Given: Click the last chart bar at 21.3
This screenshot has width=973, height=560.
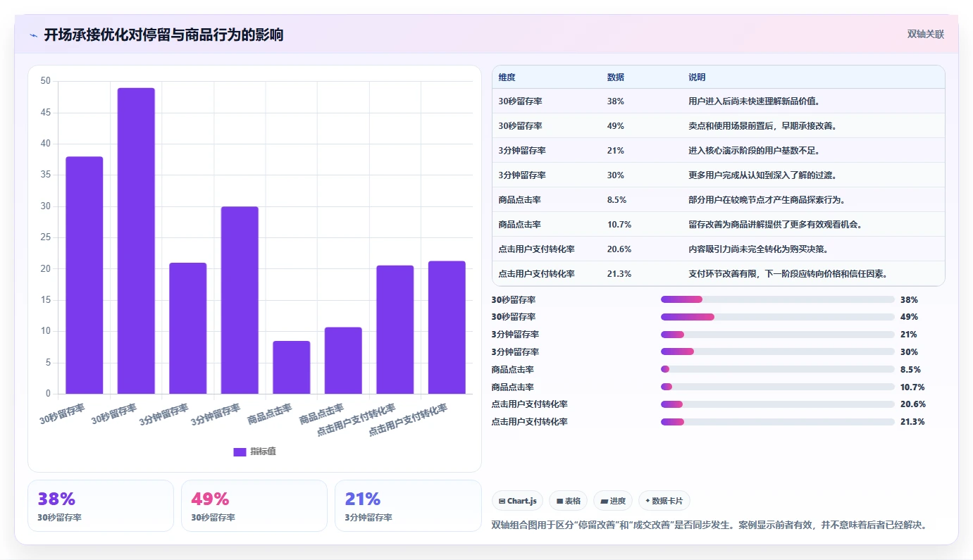Looking at the screenshot, I should (447, 328).
